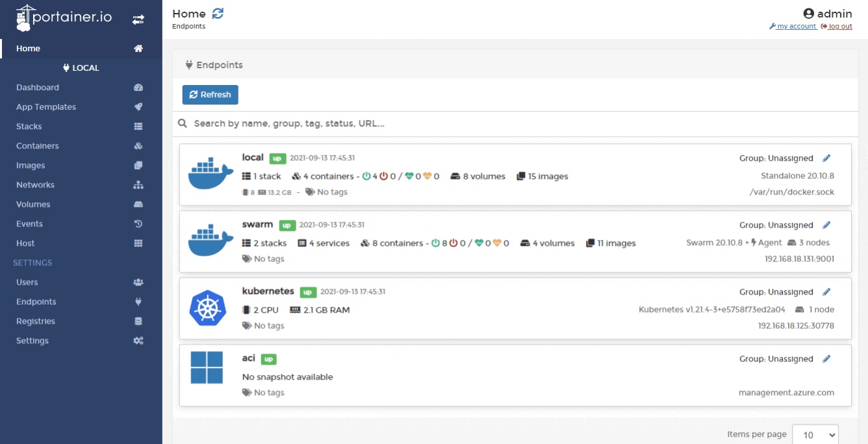Open Volumes from the sidebar

click(x=33, y=204)
